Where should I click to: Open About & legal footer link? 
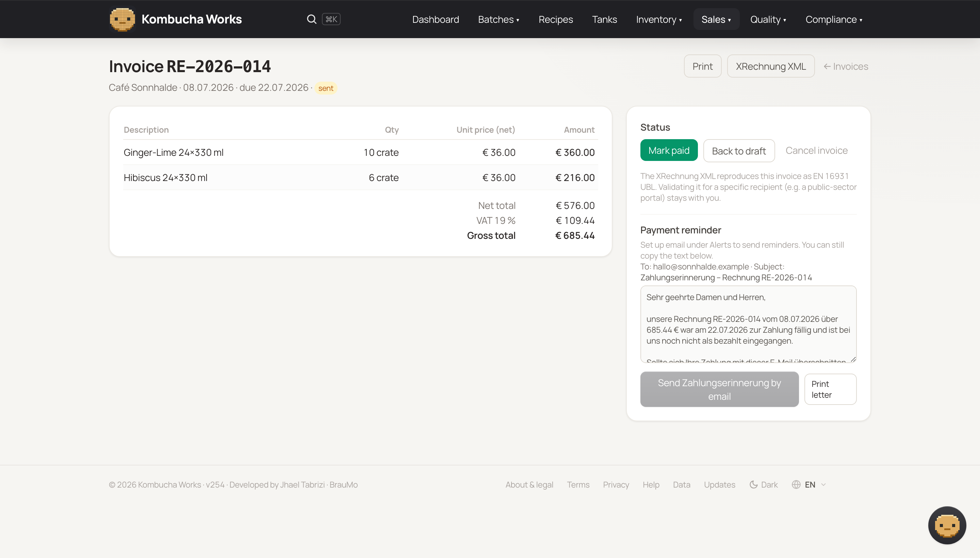click(529, 485)
